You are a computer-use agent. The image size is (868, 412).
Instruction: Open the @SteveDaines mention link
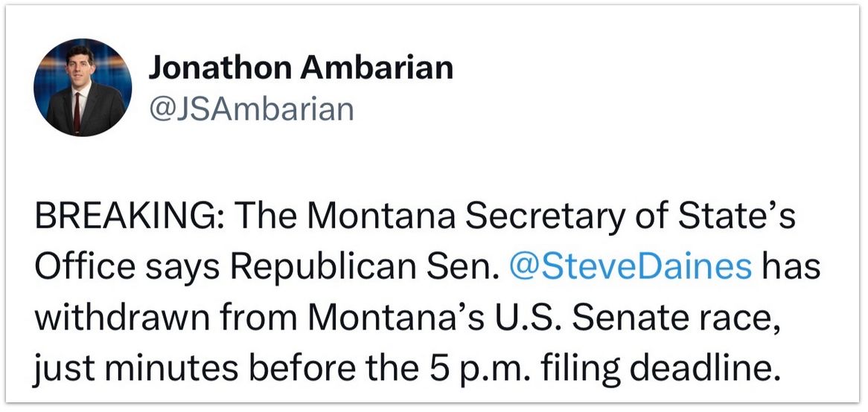(x=631, y=267)
